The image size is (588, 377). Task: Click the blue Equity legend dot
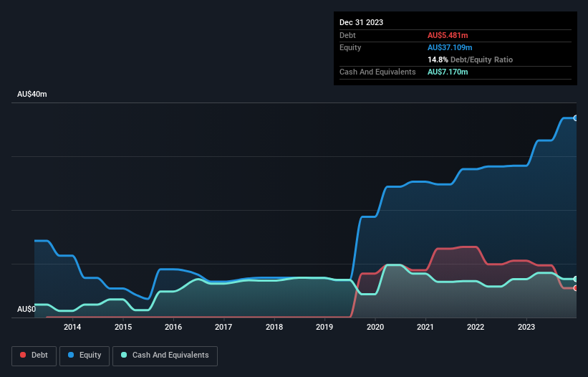pos(71,355)
